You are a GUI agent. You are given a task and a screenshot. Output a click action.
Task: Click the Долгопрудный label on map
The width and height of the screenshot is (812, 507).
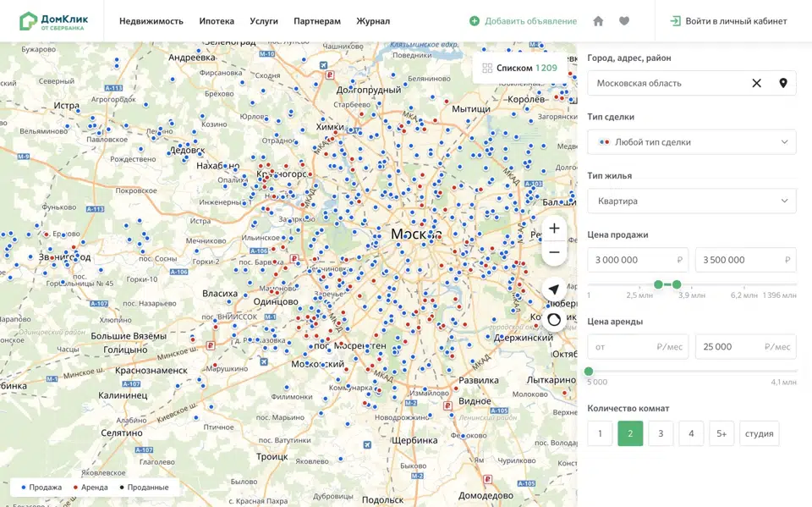pyautogui.click(x=369, y=90)
